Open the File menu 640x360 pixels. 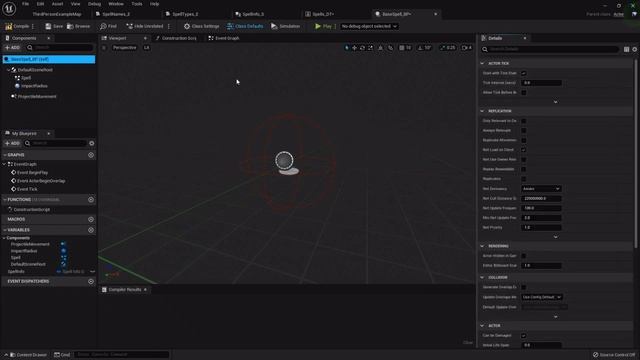[x=25, y=4]
